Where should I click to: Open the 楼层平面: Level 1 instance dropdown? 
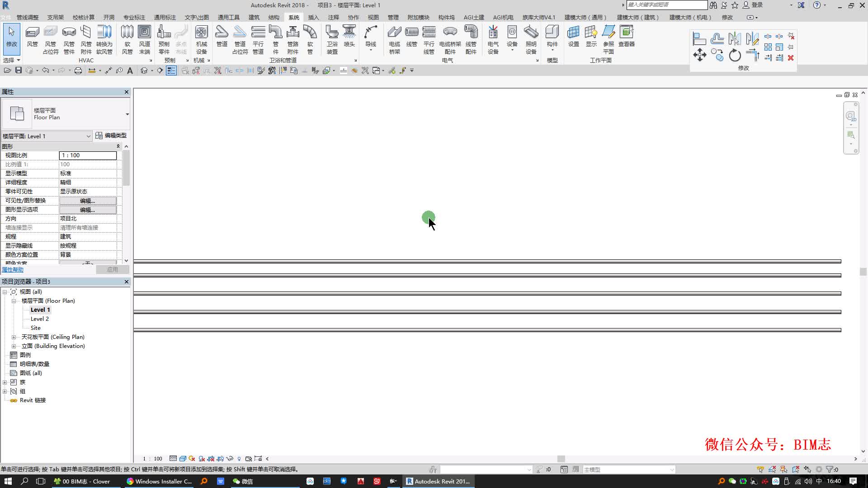coord(88,136)
